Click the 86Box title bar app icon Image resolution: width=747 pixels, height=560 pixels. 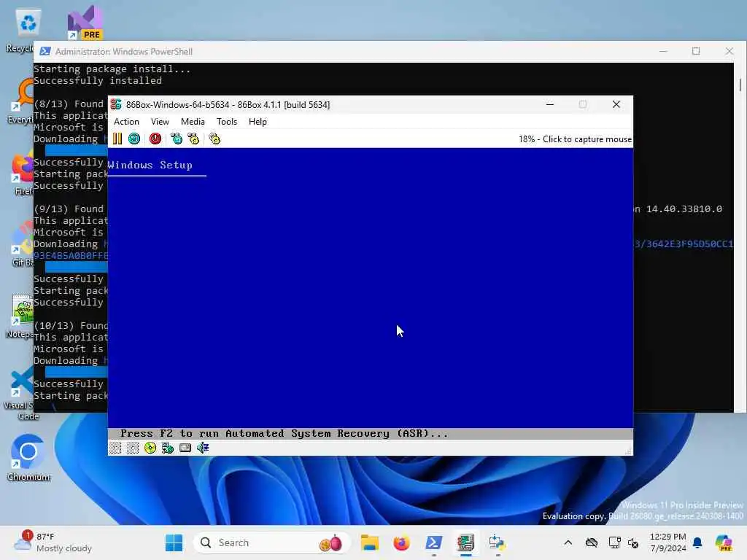tap(116, 104)
